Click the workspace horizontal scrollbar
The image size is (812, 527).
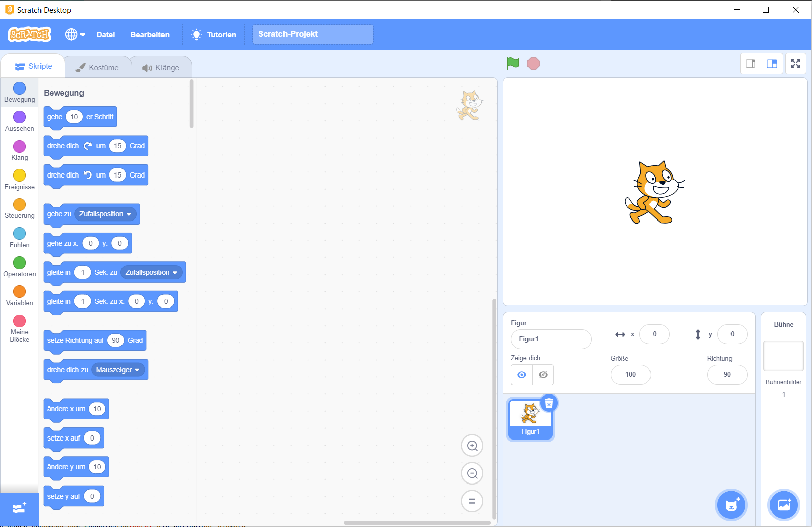tap(417, 523)
